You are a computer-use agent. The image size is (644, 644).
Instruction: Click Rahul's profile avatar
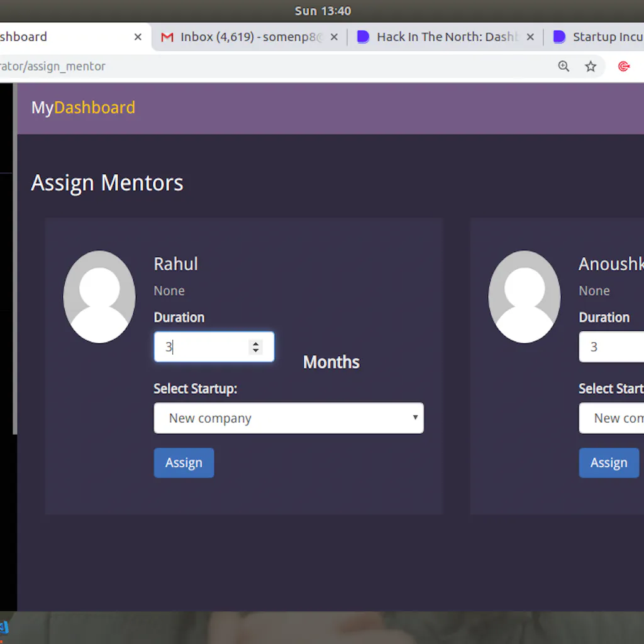tap(99, 297)
